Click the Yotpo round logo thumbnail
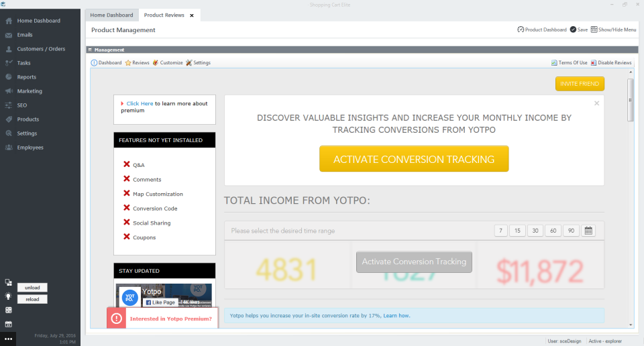This screenshot has height=346, width=644. [129, 298]
